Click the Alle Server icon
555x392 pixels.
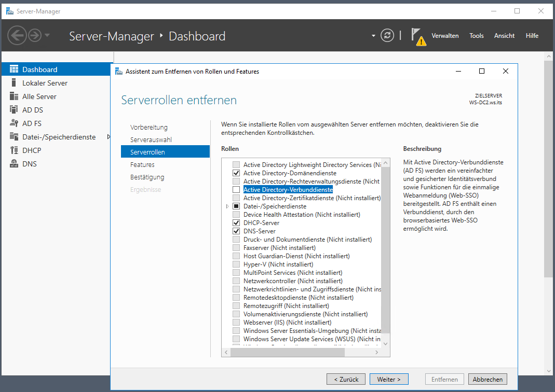[14, 96]
